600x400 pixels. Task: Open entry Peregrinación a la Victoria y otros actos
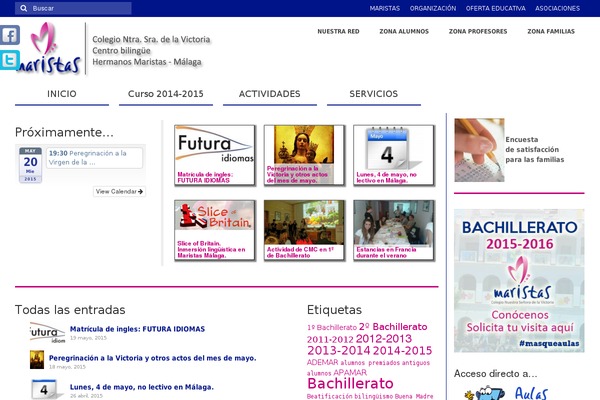(x=152, y=358)
